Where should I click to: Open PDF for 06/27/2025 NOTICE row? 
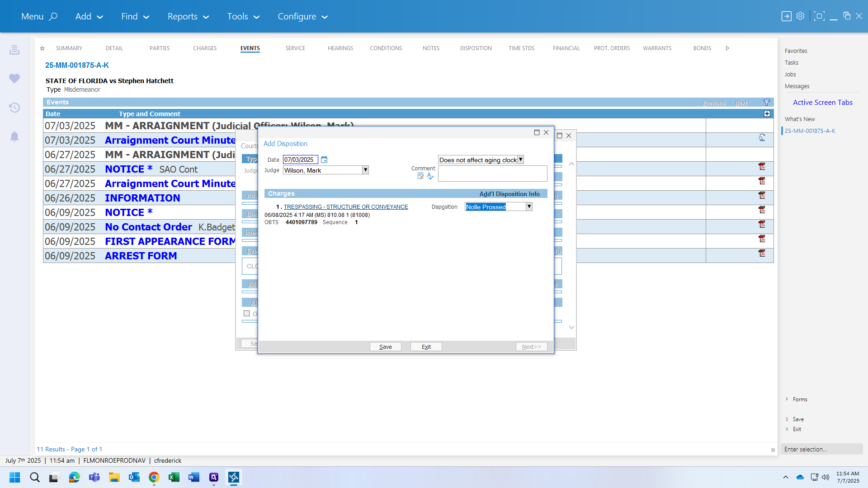coord(762,166)
